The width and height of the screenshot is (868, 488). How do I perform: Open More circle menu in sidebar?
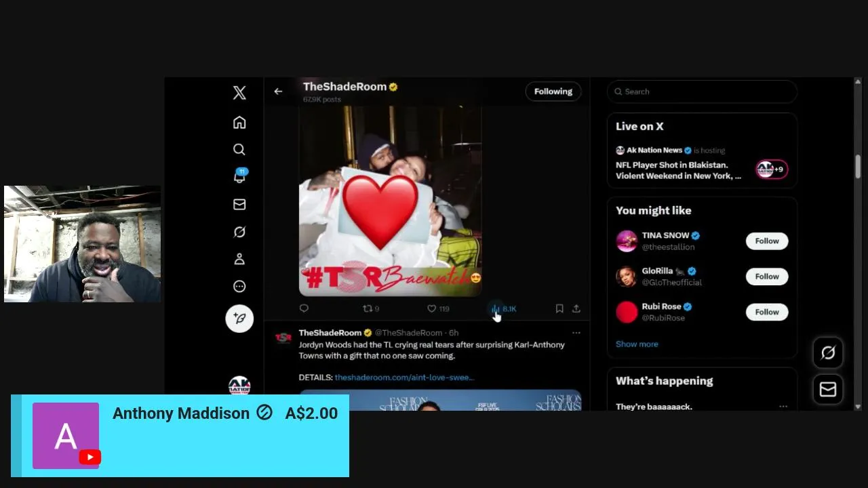point(239,286)
